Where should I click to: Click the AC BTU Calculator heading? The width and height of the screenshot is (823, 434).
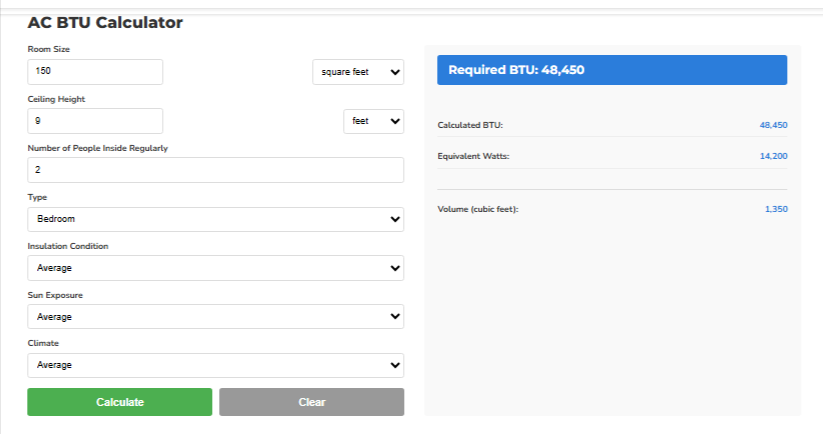pyautogui.click(x=105, y=21)
